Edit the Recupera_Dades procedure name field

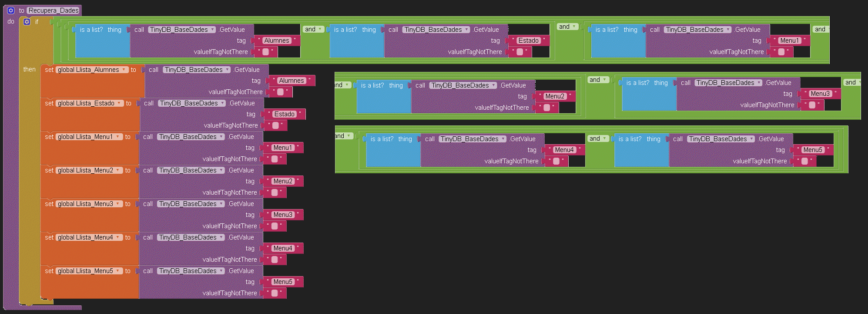pyautogui.click(x=54, y=10)
